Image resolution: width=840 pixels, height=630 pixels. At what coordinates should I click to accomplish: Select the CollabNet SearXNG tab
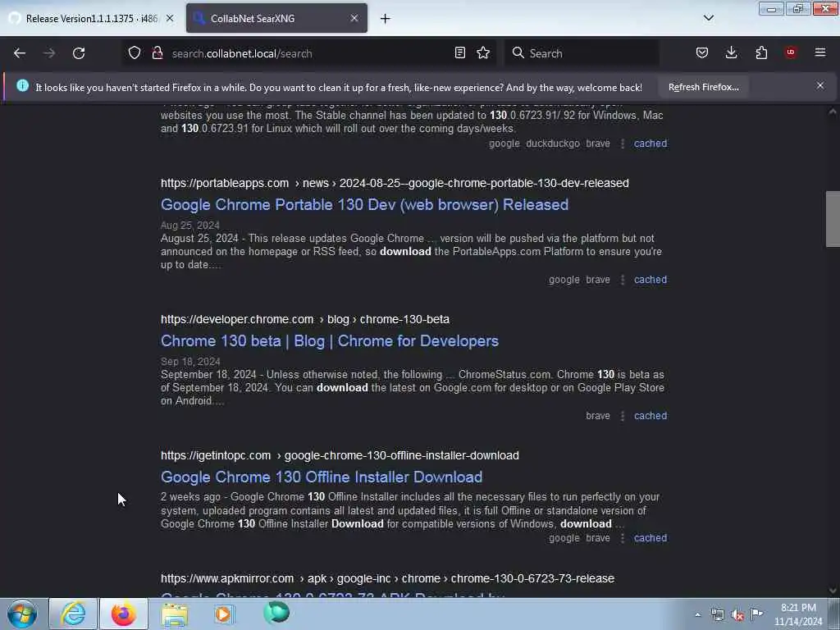pos(276,18)
